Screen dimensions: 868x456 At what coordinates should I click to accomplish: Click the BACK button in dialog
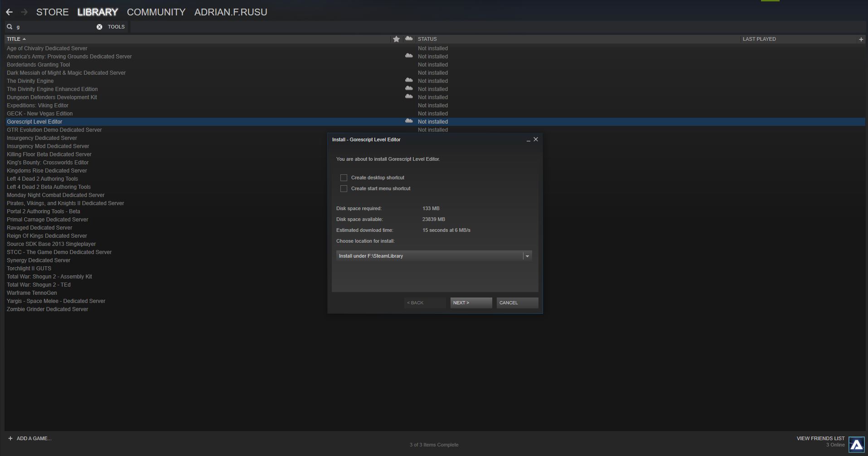(425, 302)
